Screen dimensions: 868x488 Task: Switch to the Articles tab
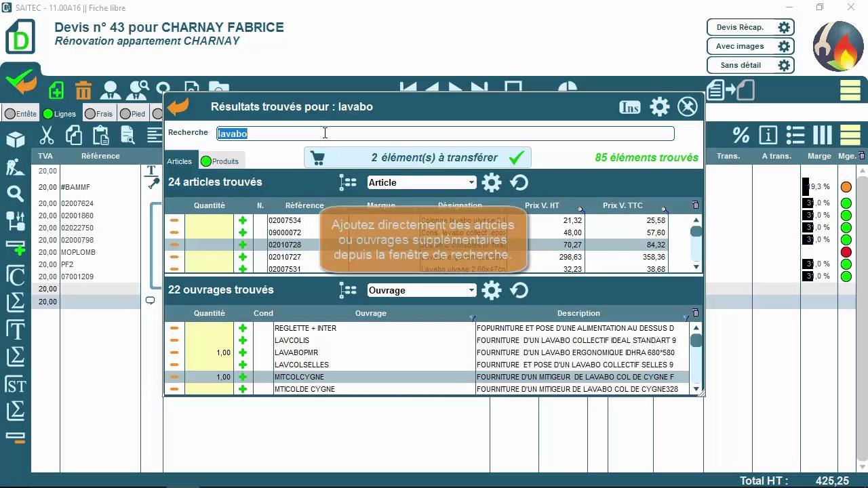(x=180, y=161)
